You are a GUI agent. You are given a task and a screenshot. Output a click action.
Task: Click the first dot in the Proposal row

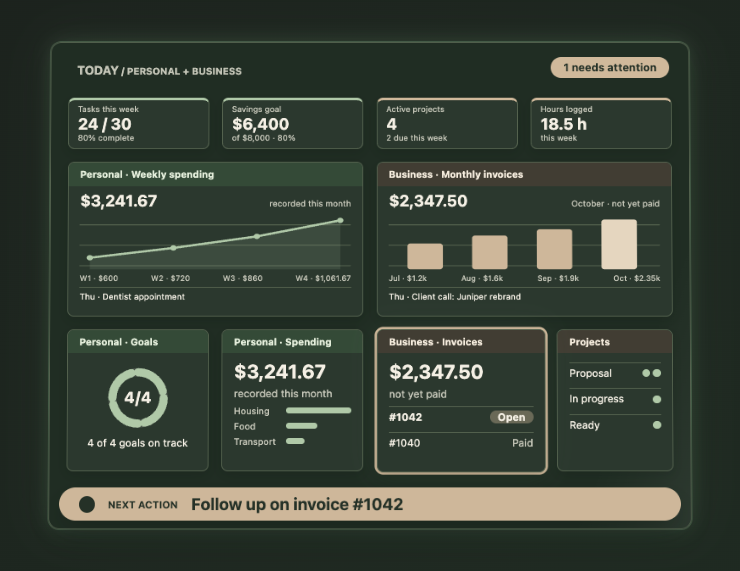click(646, 373)
